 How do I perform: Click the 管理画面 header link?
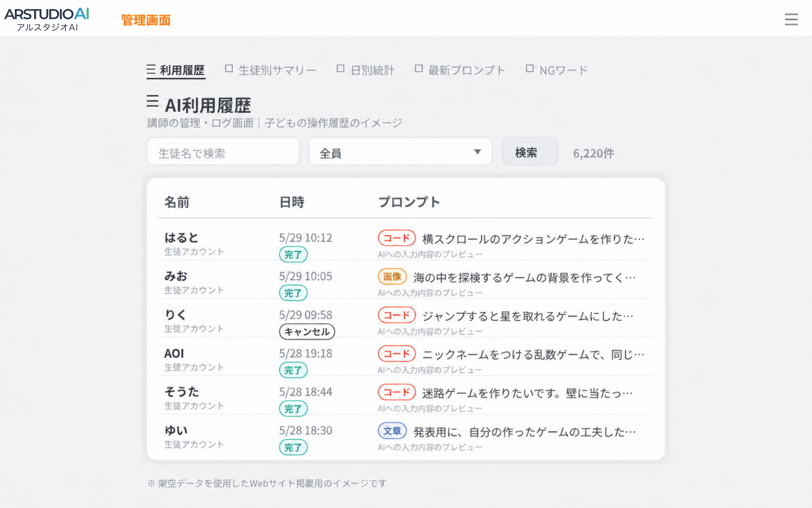(x=146, y=20)
